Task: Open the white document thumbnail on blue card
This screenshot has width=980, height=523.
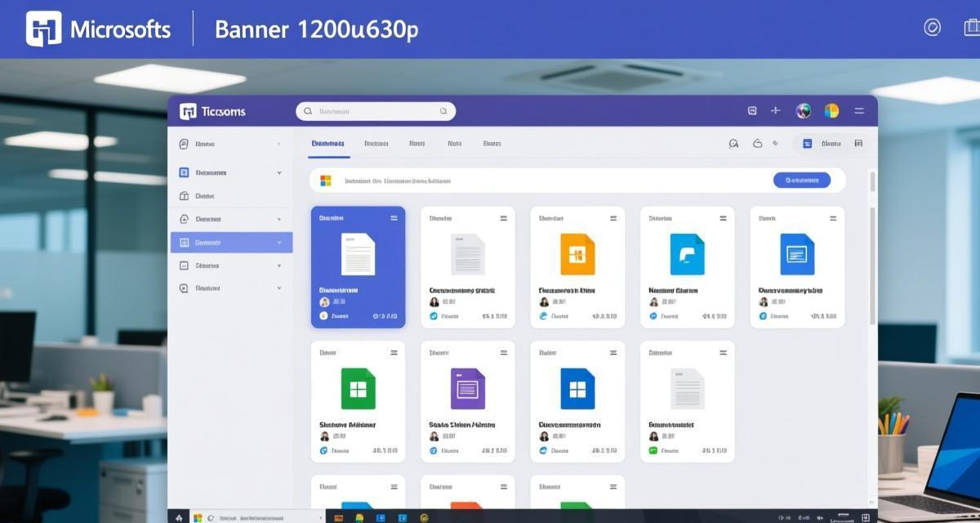Action: 358,254
